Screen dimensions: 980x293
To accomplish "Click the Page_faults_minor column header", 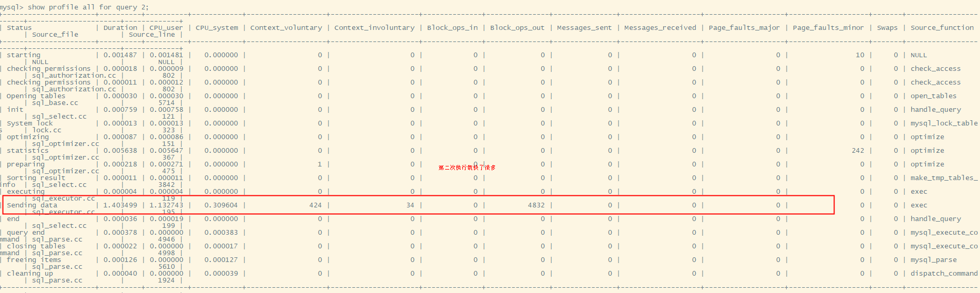I will [828, 28].
